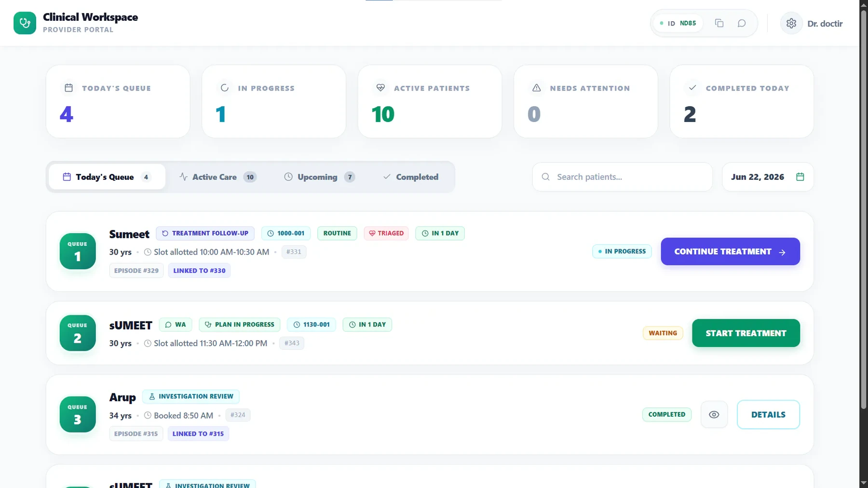Click the Linked to #330 tag

coord(199,271)
